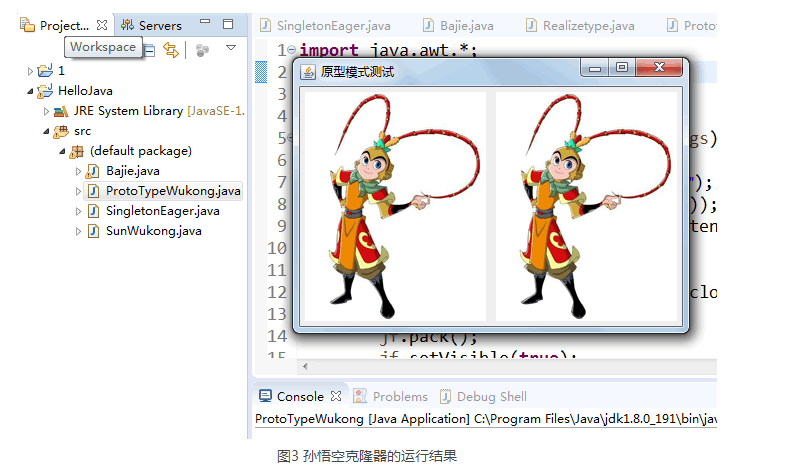The height and width of the screenshot is (467, 793).
Task: Switch to the Servers view tab
Action: (x=151, y=25)
